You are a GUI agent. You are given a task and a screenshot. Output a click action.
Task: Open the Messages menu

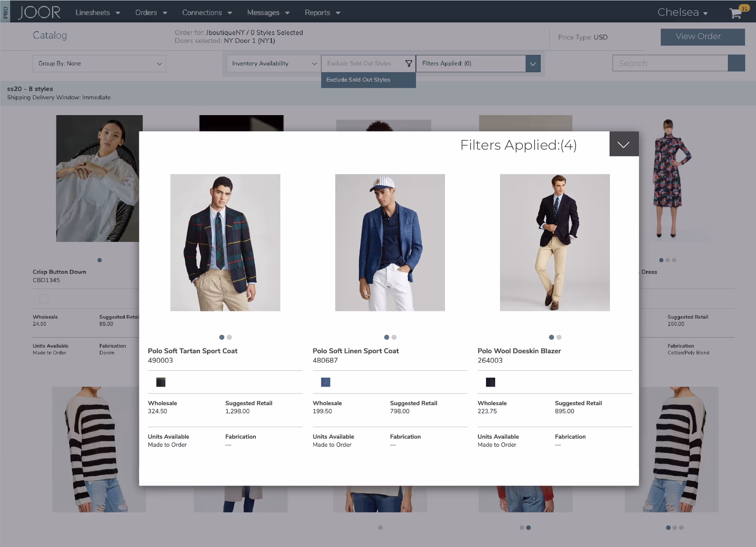[268, 12]
